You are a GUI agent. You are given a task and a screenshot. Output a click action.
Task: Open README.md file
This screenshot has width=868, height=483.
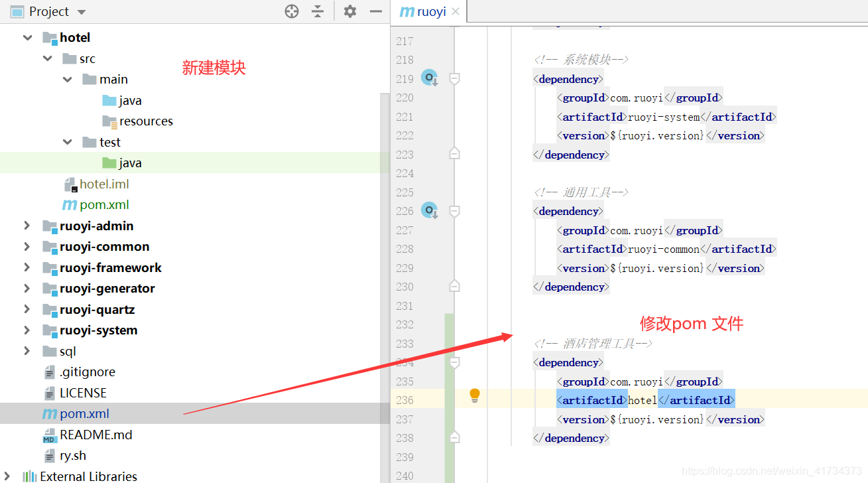pyautogui.click(x=87, y=435)
